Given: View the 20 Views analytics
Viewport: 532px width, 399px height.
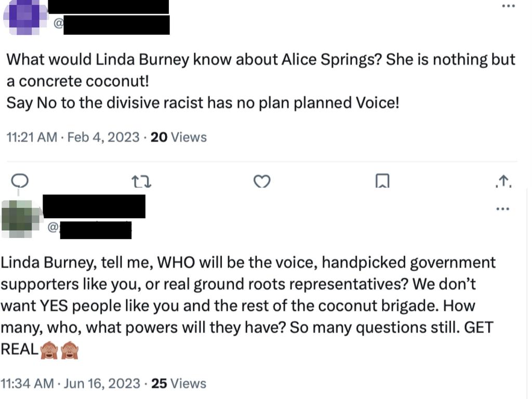Looking at the screenshot, I should tap(179, 137).
